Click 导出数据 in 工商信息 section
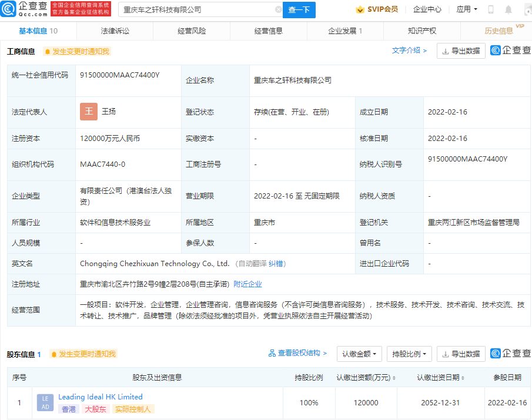The width and height of the screenshot is (532, 420). click(x=461, y=51)
